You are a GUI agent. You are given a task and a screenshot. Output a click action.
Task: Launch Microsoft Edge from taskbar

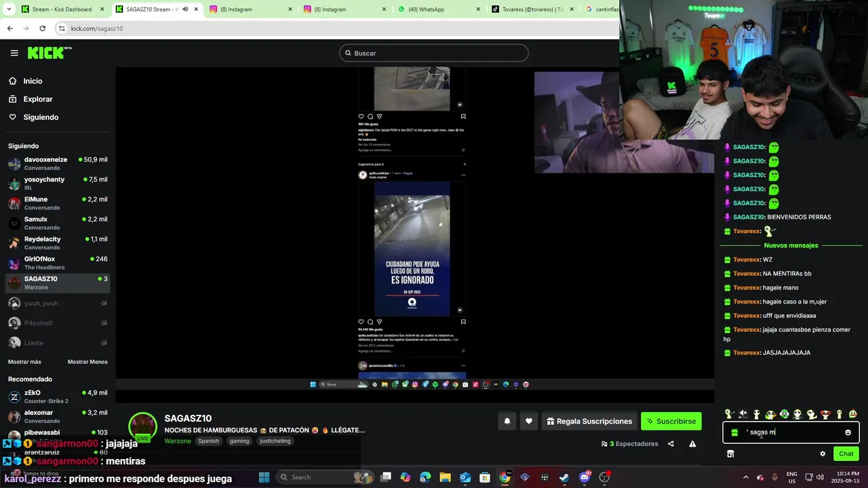(x=425, y=477)
